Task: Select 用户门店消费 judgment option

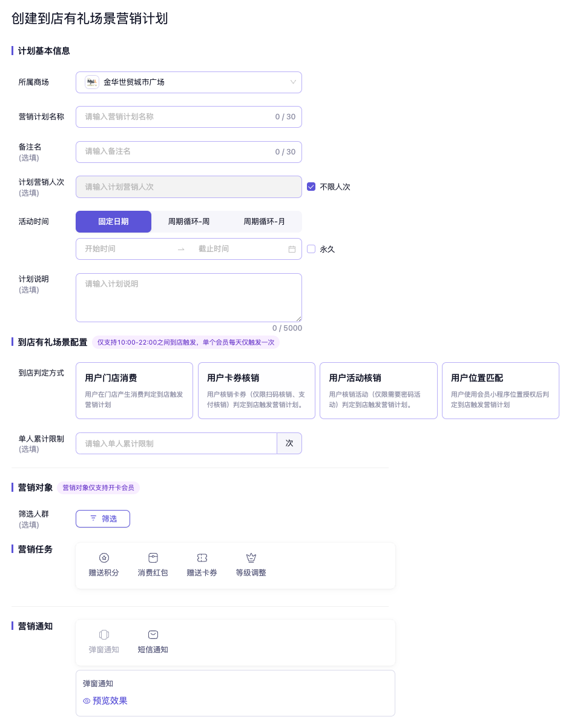Action: click(x=134, y=391)
